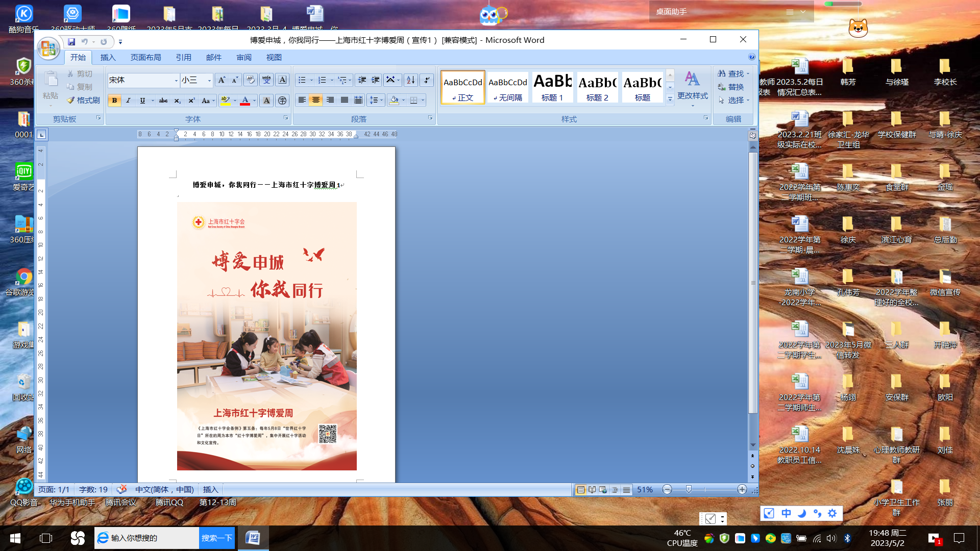Image resolution: width=980 pixels, height=551 pixels.
Task: Click the zoom slider handle
Action: (689, 490)
